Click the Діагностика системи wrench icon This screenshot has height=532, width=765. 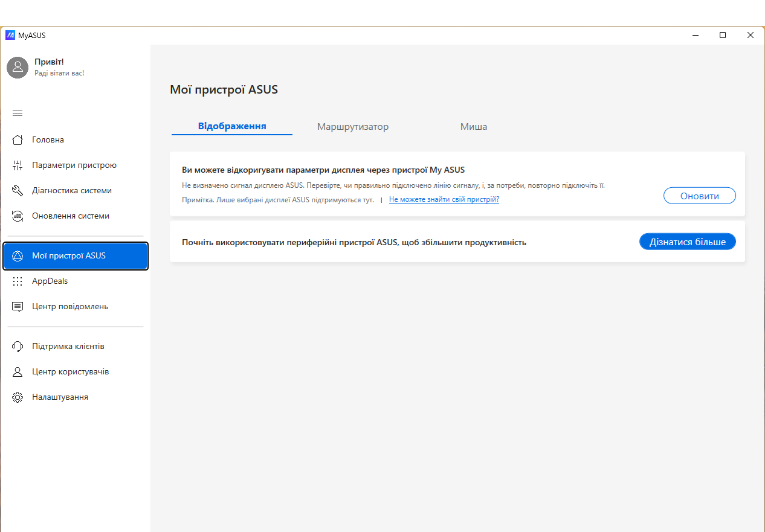[18, 190]
